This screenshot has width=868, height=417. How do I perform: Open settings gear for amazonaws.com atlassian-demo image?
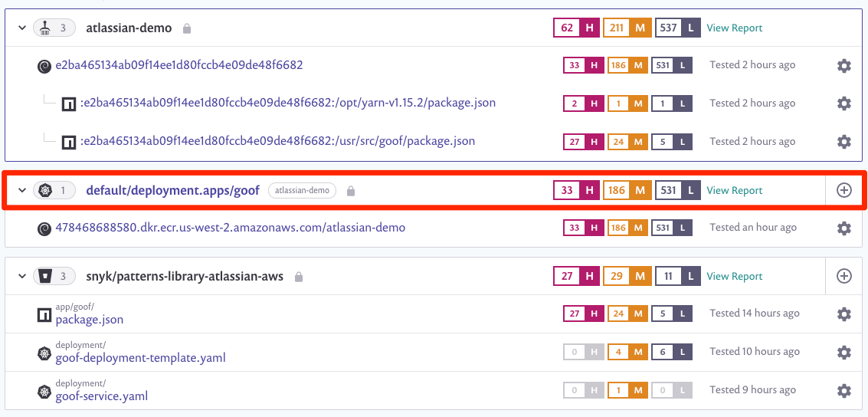click(x=843, y=228)
